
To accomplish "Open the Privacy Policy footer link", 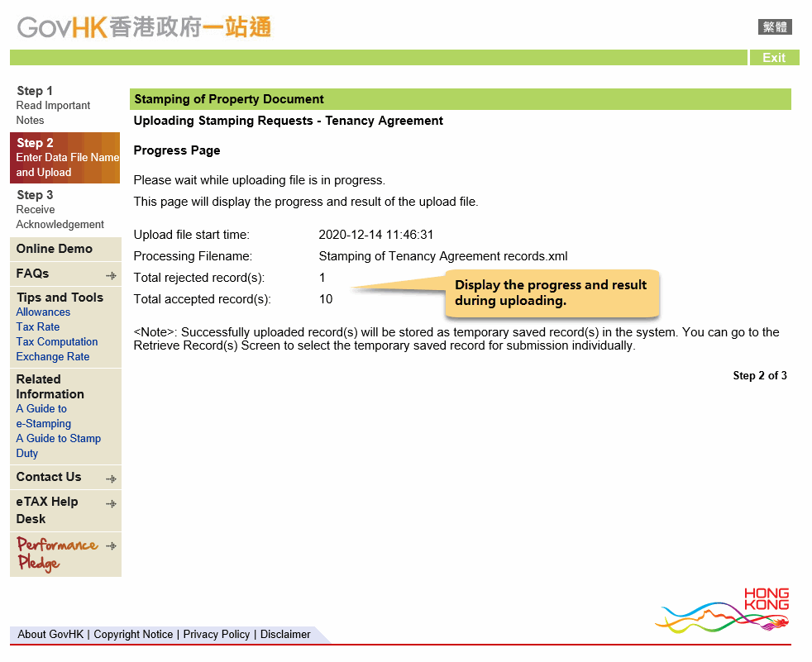I will coord(217,635).
